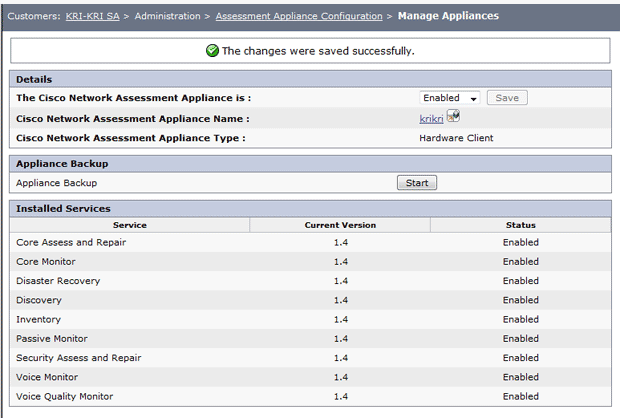Click the edit icon next to krikri
620x418 pixels.
coord(453,116)
